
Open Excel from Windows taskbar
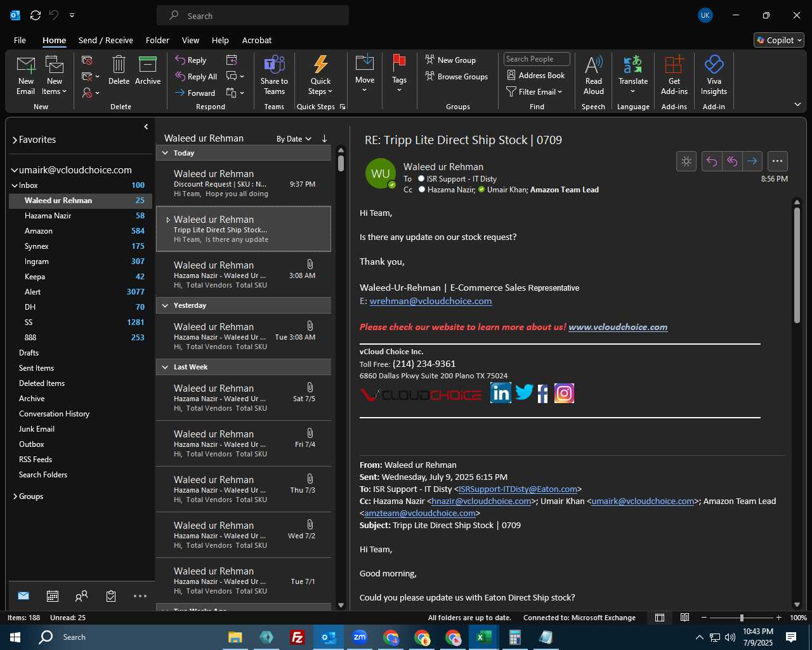pyautogui.click(x=483, y=637)
